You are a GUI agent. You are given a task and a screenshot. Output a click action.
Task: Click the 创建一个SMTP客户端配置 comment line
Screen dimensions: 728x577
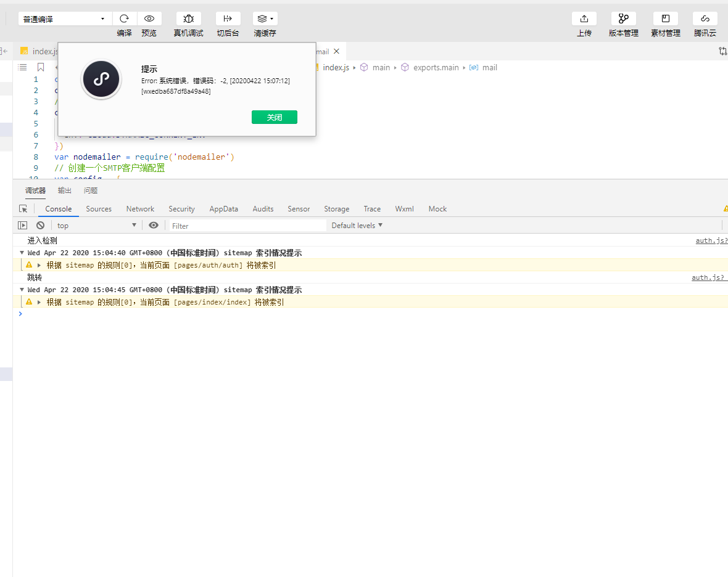110,168
